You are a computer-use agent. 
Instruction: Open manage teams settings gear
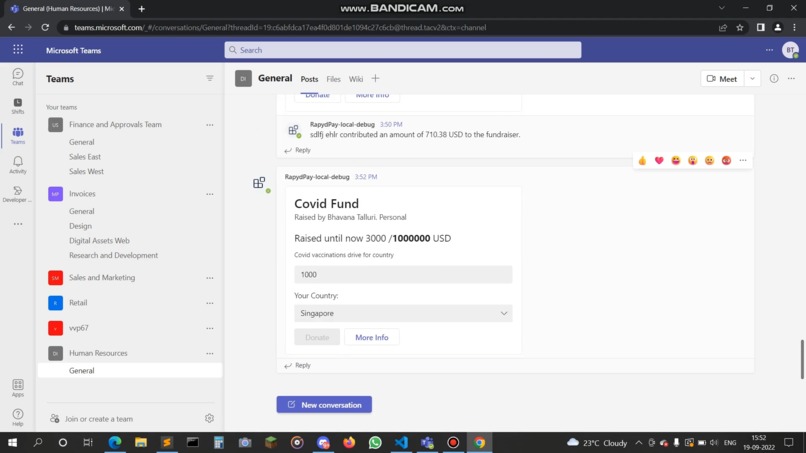[x=209, y=419]
